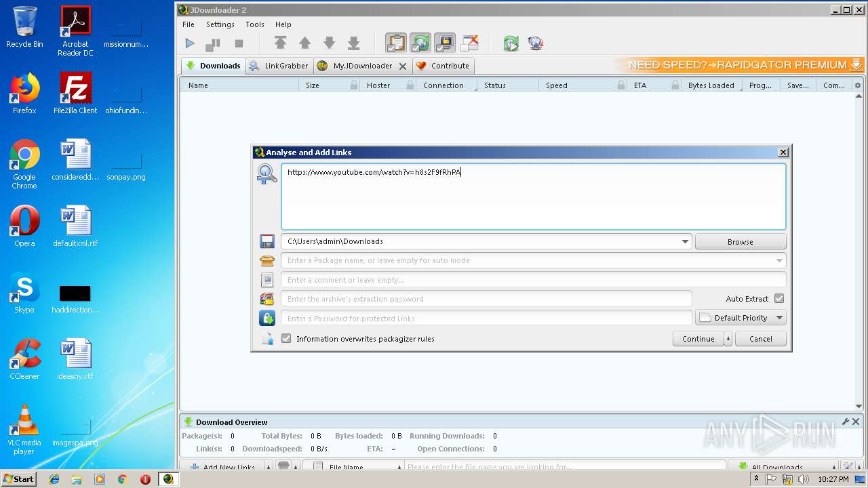Close the Download Overview panel
868x488 pixels.
(x=856, y=422)
